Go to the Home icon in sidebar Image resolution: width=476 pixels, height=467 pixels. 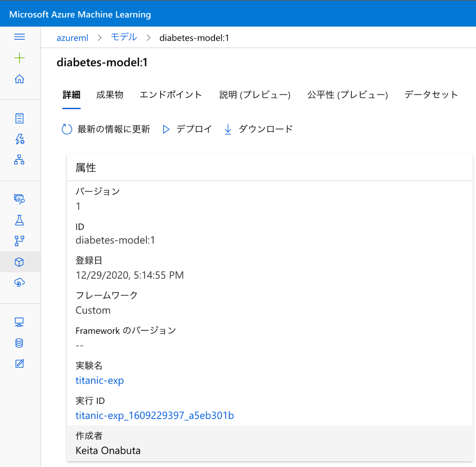[19, 79]
